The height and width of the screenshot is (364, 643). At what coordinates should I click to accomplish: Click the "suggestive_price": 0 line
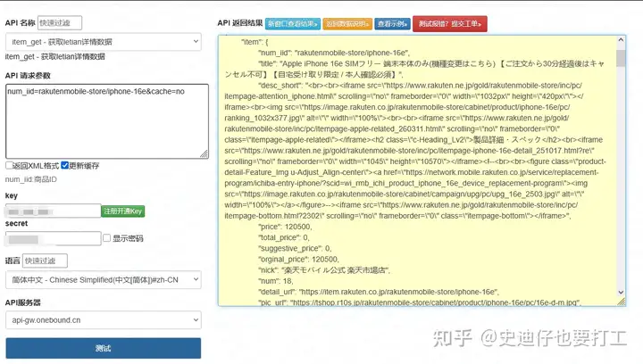[295, 249]
